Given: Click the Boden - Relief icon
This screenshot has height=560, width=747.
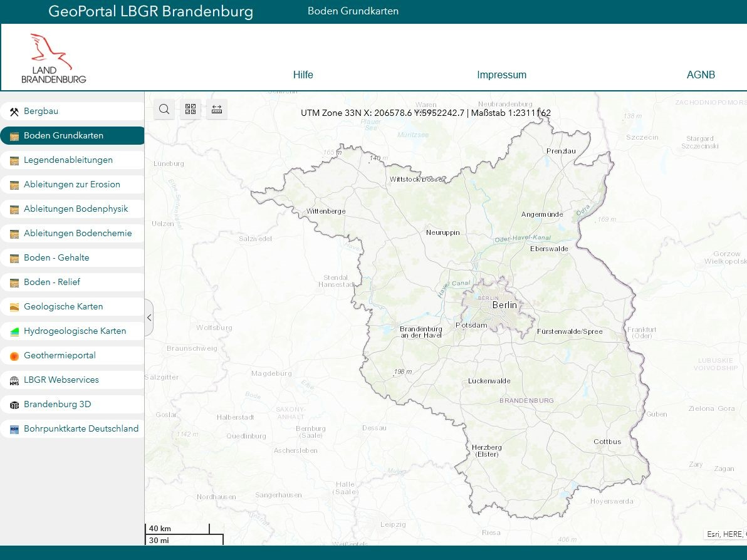Looking at the screenshot, I should (14, 283).
